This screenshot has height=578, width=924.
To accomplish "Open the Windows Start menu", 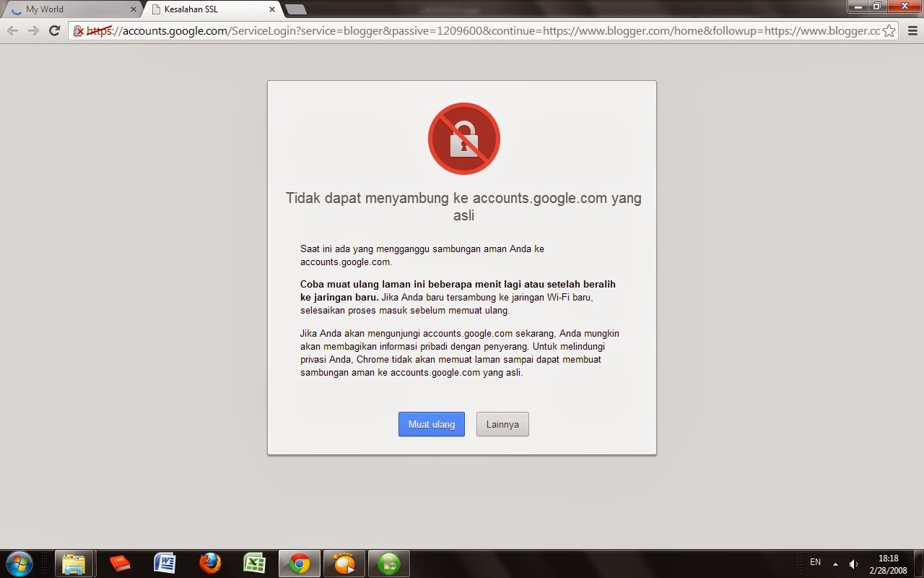I will 19,564.
